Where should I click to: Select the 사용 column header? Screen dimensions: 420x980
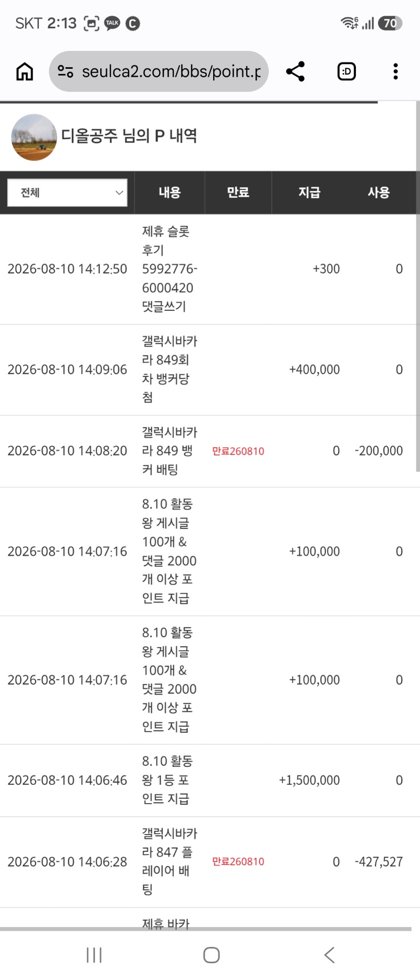(x=379, y=193)
